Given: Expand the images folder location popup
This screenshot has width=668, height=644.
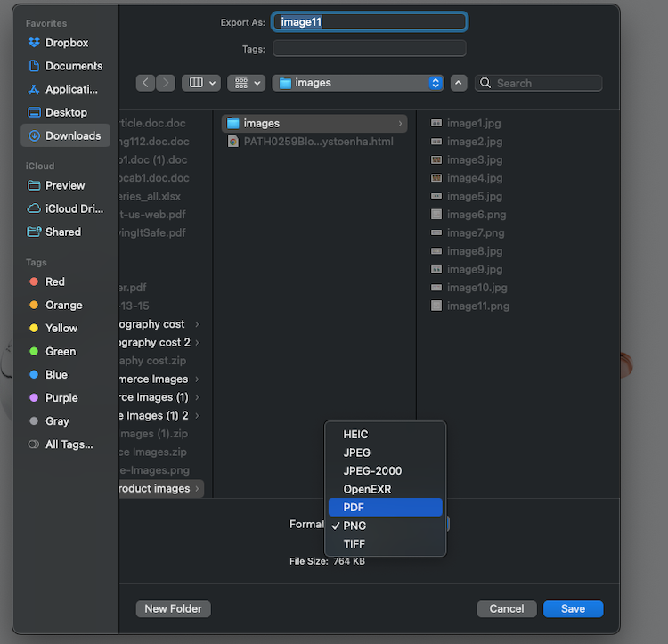Looking at the screenshot, I should click(358, 83).
